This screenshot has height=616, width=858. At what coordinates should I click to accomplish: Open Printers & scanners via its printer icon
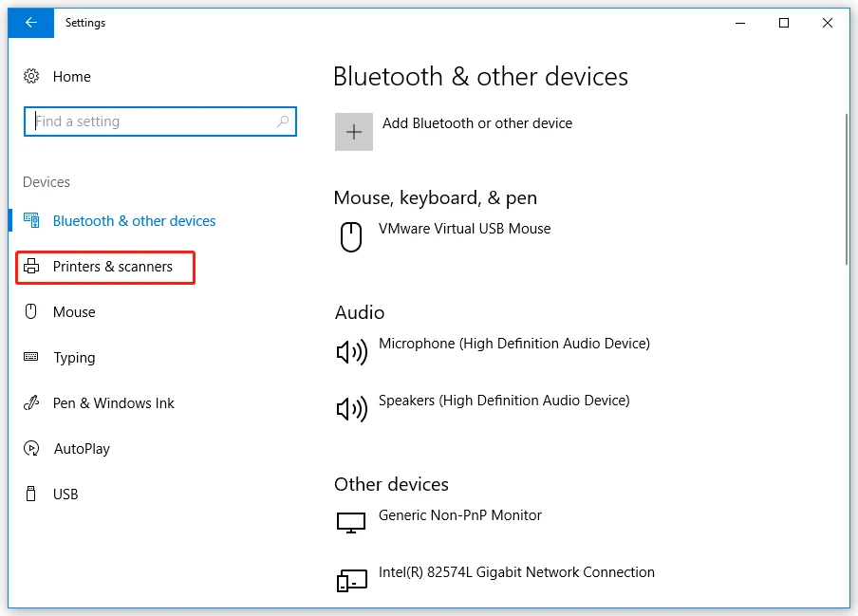32,267
